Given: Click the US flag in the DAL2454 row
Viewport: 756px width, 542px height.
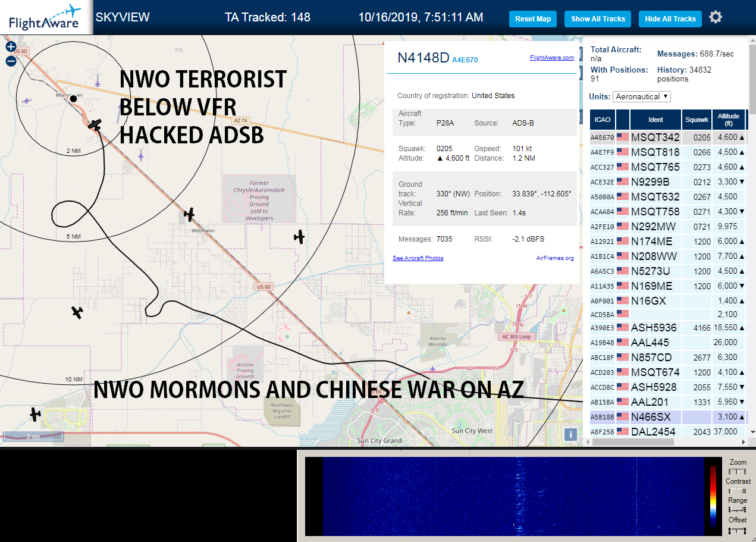Looking at the screenshot, I should click(623, 432).
